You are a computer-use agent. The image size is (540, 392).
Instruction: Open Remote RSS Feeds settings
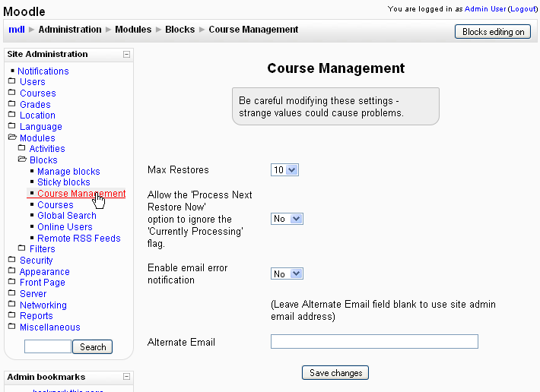79,238
